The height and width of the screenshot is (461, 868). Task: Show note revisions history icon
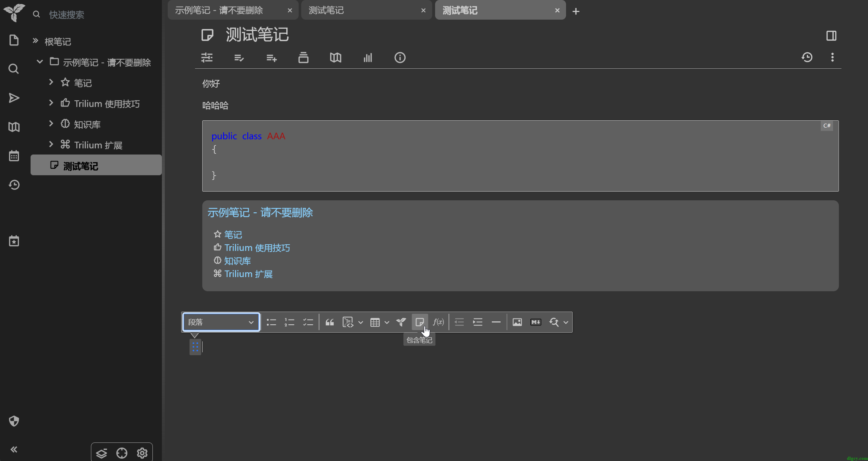807,57
